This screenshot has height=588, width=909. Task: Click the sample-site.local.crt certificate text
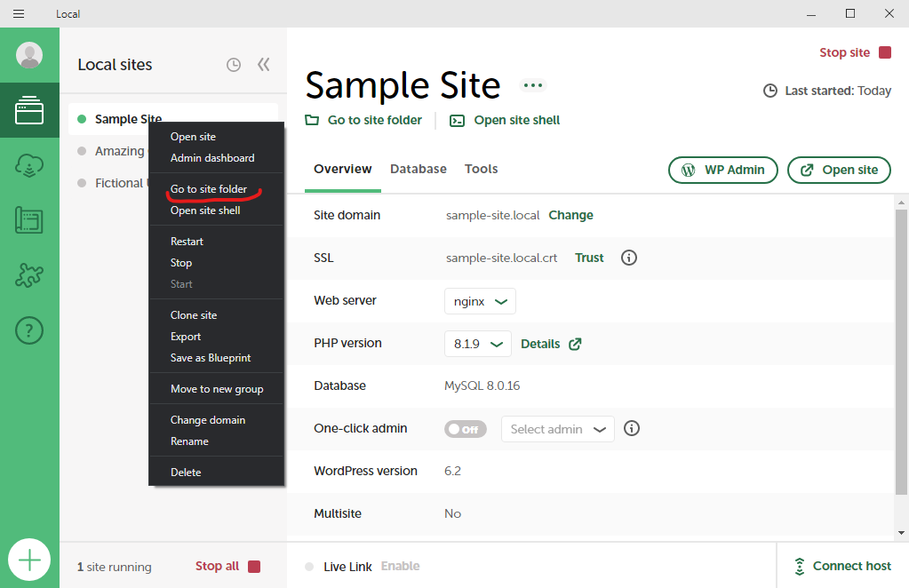point(501,258)
